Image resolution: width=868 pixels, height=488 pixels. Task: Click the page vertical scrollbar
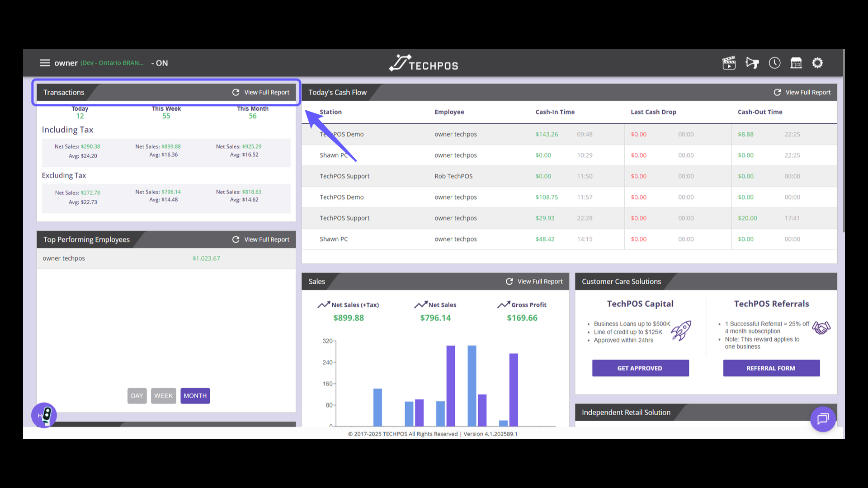(844, 140)
